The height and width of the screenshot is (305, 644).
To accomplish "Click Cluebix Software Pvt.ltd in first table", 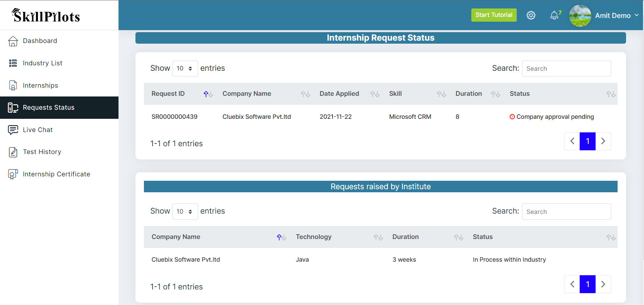I will pos(257,117).
